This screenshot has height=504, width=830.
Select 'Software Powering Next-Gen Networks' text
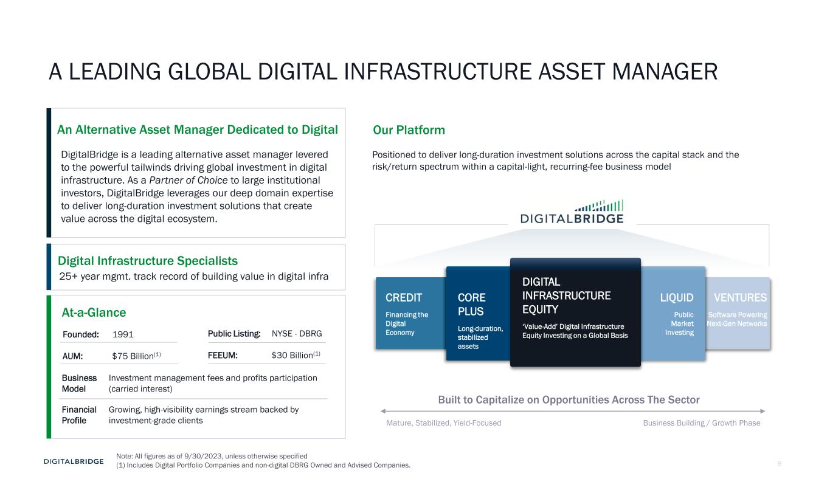pos(737,319)
